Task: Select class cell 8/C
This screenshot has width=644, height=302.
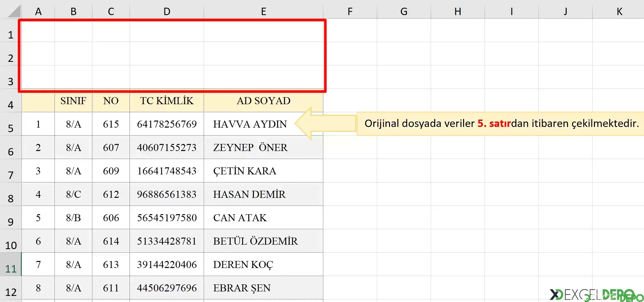Action: tap(73, 194)
